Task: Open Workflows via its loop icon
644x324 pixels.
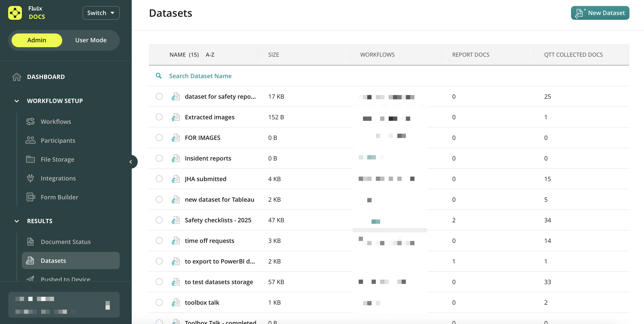Action: (x=30, y=121)
